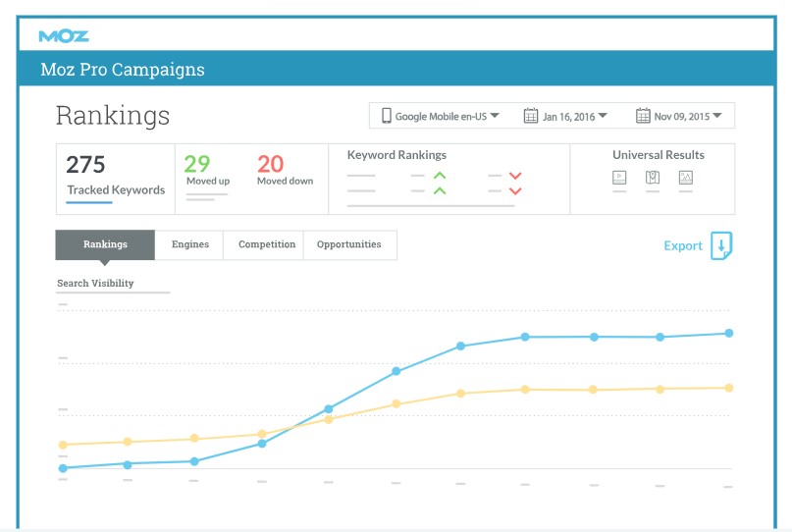This screenshot has width=792, height=532.
Task: Click the Universal Results heading
Action: click(x=659, y=155)
